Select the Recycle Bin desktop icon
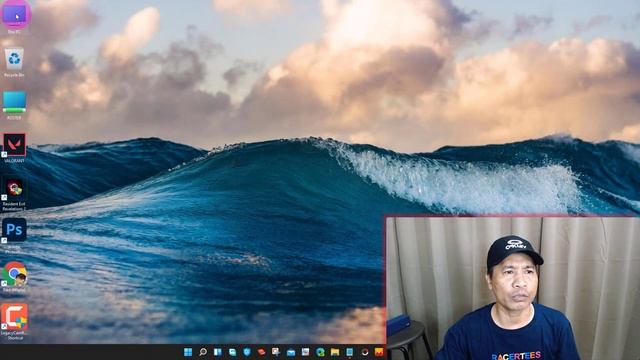Image resolution: width=640 pixels, height=360 pixels. (x=14, y=62)
